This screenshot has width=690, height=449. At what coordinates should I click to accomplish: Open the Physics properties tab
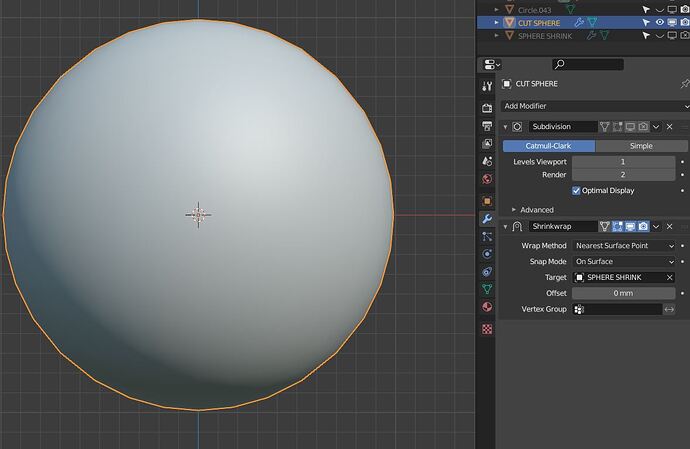pos(487,254)
